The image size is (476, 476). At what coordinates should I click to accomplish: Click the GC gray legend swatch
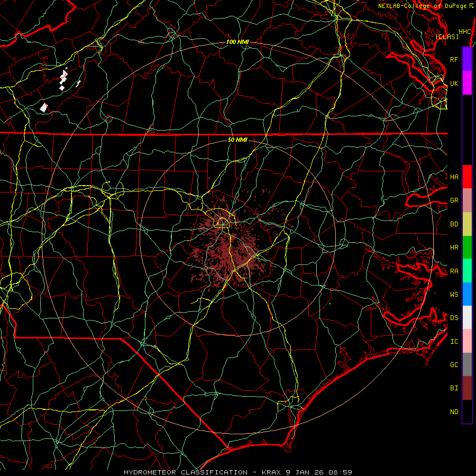[x=467, y=364]
